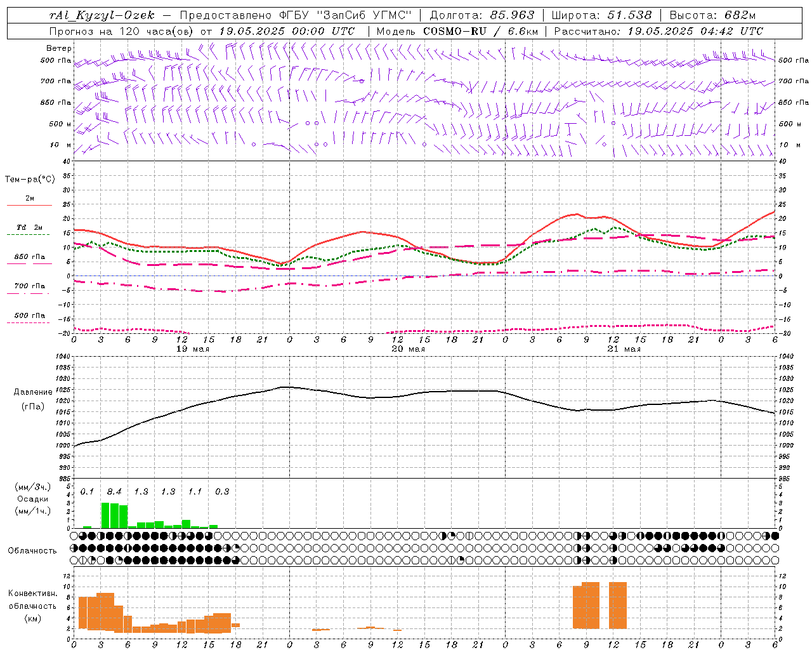Click the "(гПа)" unit under Давление
This screenshot has width=812, height=650.
pyautogui.click(x=33, y=407)
